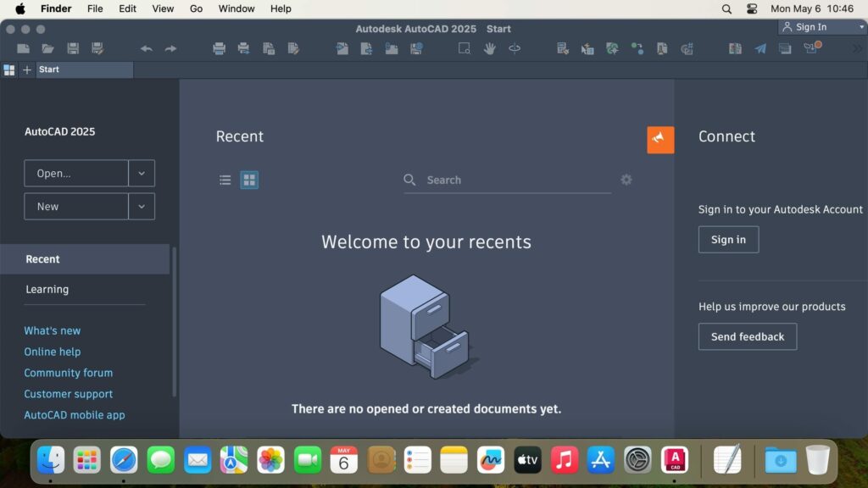Click the Page Setup toolbar icon
Viewport: 868px width, 488px height.
click(x=269, y=48)
